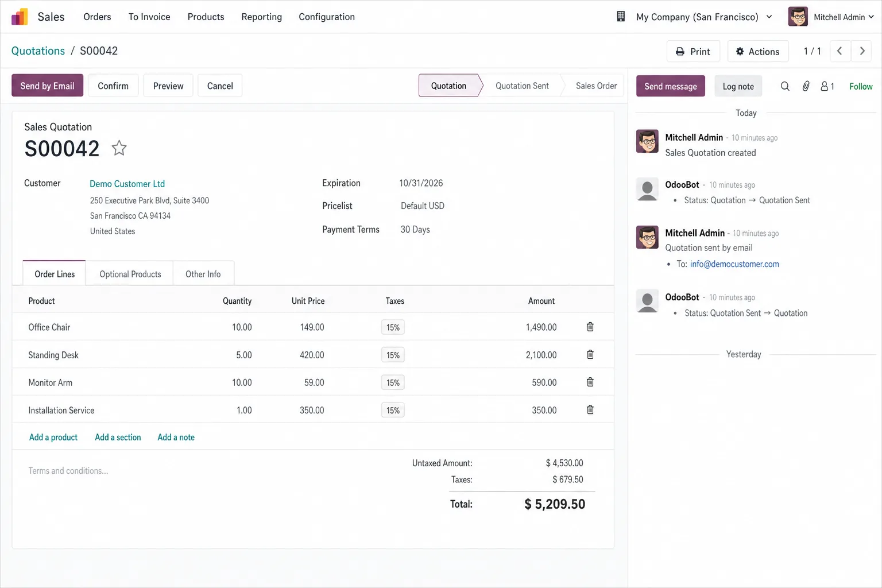Go to previous record arrow

point(840,51)
